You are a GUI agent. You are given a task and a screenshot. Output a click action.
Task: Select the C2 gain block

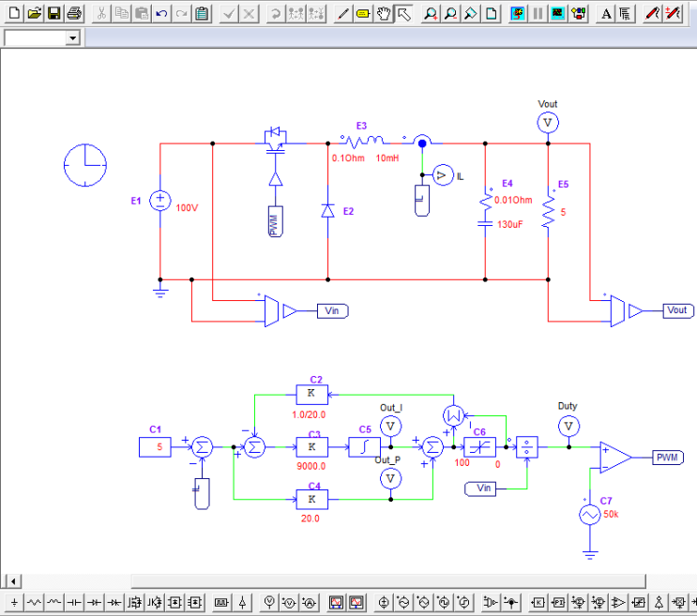(x=312, y=395)
